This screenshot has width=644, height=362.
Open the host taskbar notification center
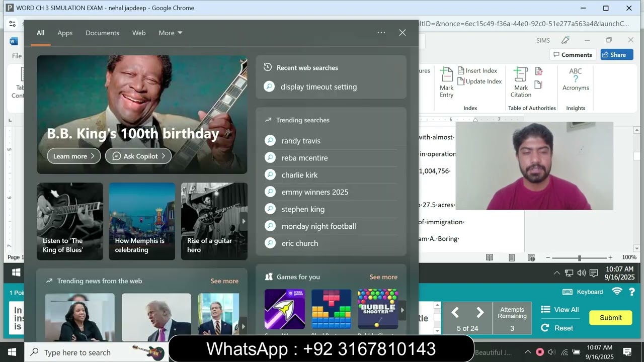pyautogui.click(x=627, y=352)
